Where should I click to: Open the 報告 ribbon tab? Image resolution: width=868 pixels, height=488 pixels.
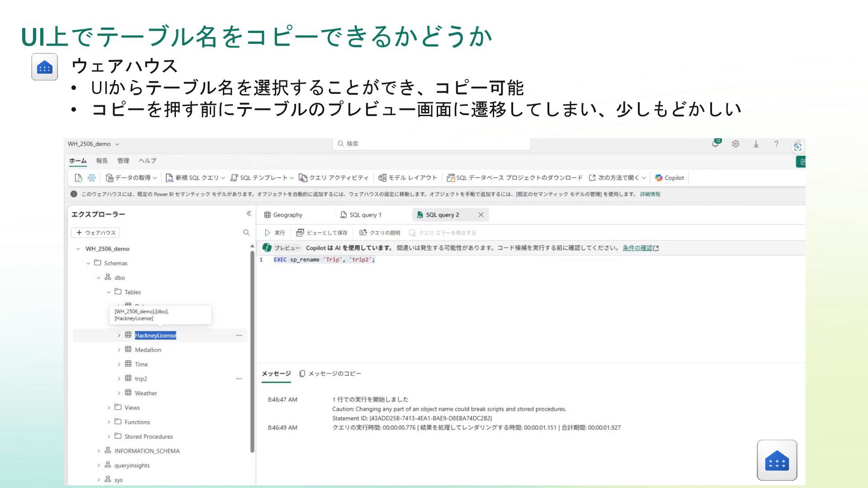coord(102,161)
